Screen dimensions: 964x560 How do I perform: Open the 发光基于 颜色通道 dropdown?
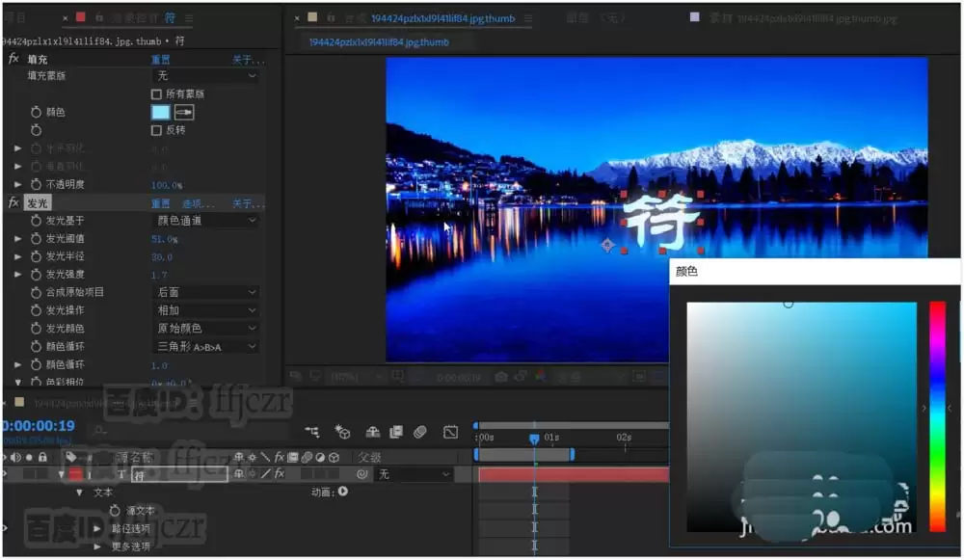(205, 221)
